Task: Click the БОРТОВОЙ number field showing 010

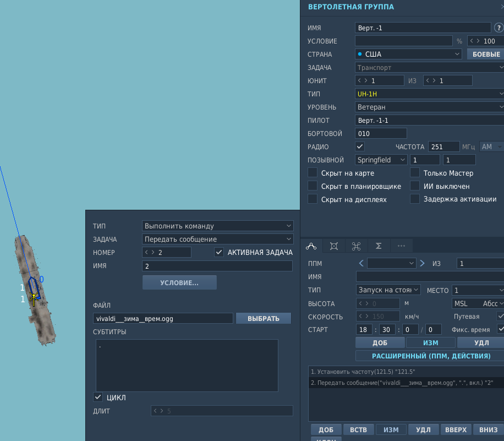Action: (381, 133)
